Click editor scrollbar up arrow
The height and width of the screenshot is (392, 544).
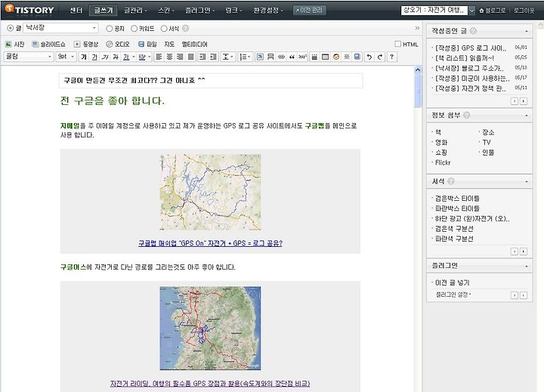tap(418, 69)
